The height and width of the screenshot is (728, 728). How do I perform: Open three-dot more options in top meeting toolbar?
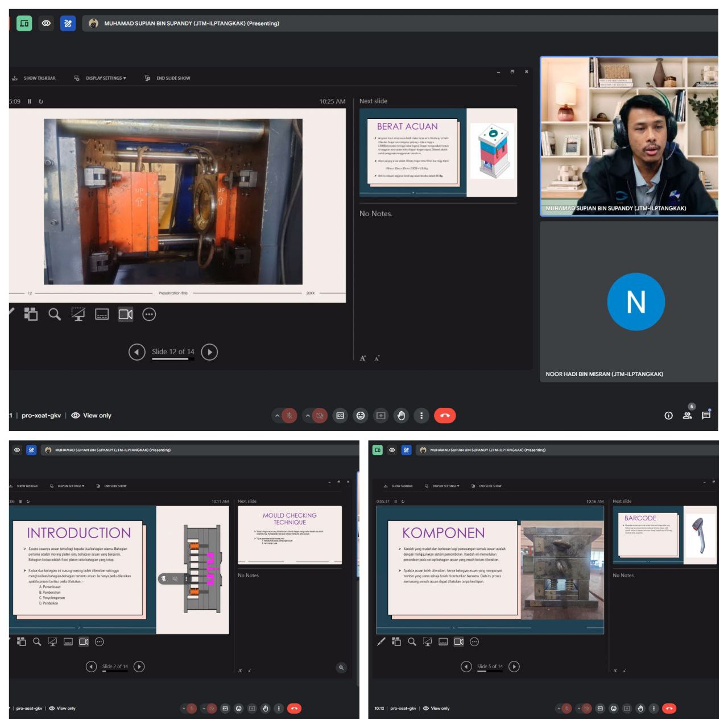421,416
